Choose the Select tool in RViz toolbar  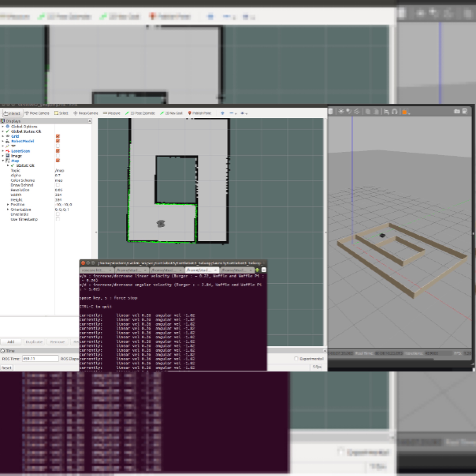(61, 113)
